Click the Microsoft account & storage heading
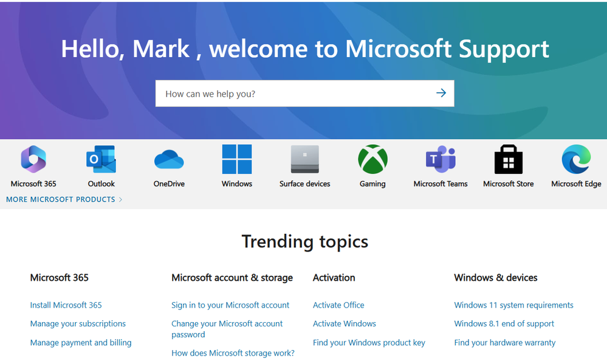Viewport: 607px width, 364px height. point(232,278)
